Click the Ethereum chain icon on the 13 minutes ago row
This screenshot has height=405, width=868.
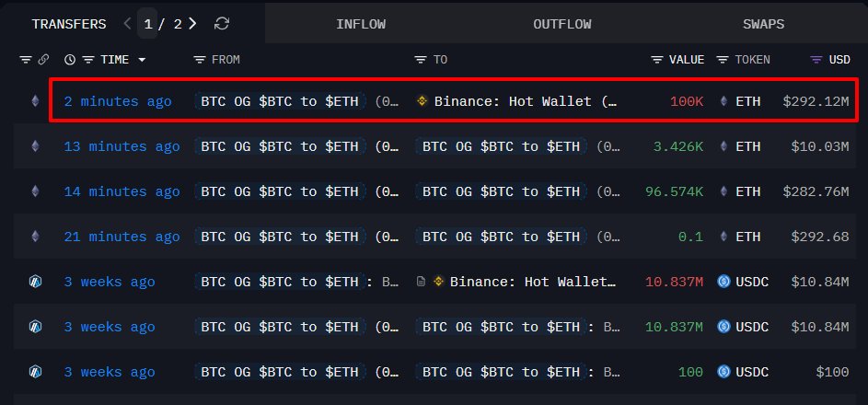[35, 146]
